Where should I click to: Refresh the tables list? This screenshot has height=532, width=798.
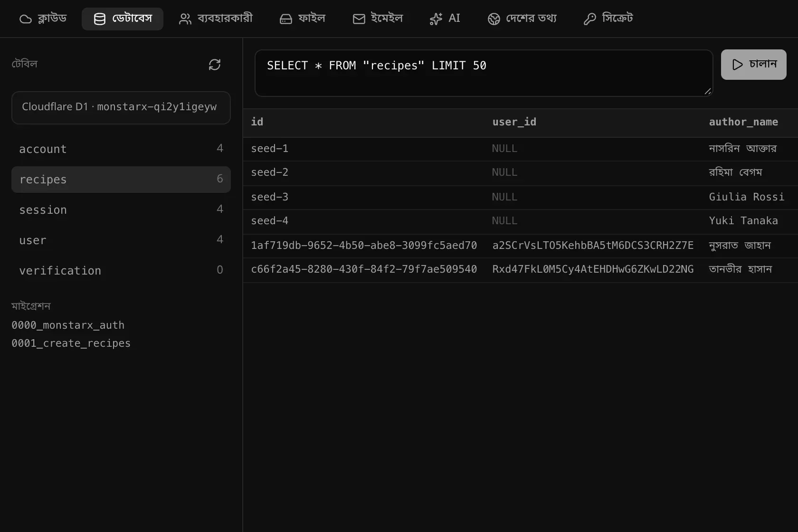pyautogui.click(x=215, y=65)
